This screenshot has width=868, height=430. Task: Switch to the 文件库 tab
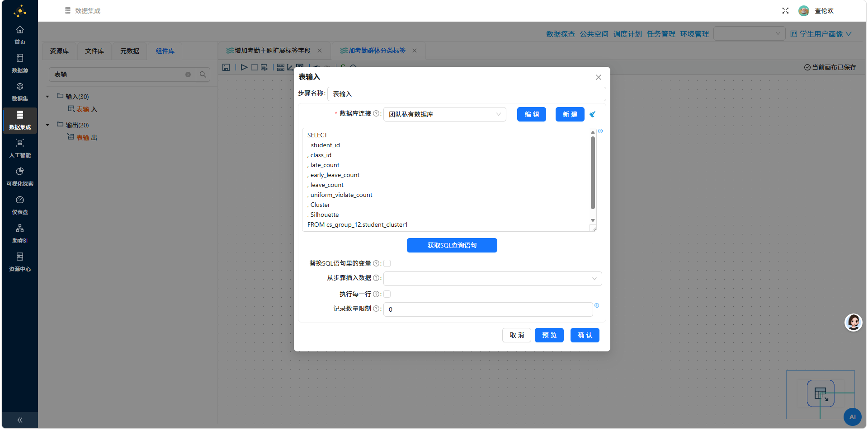pos(94,51)
